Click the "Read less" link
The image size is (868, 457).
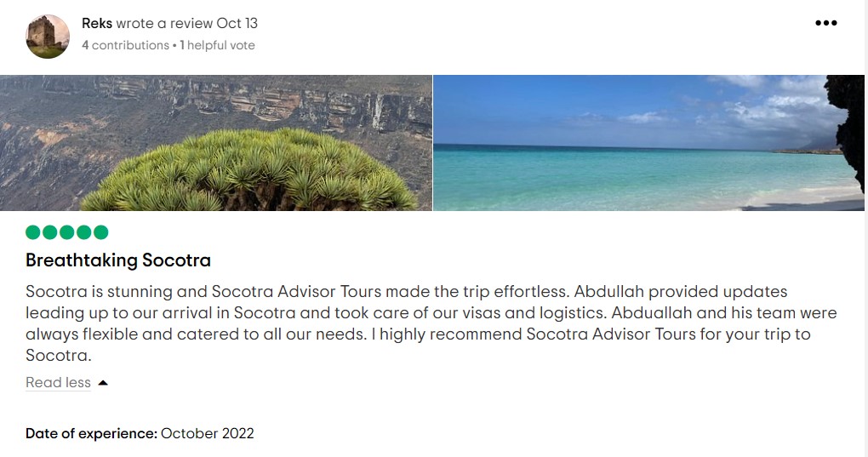[58, 383]
